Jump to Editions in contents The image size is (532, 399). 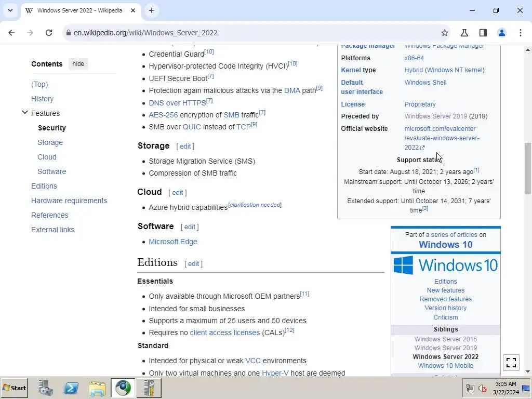44,187
